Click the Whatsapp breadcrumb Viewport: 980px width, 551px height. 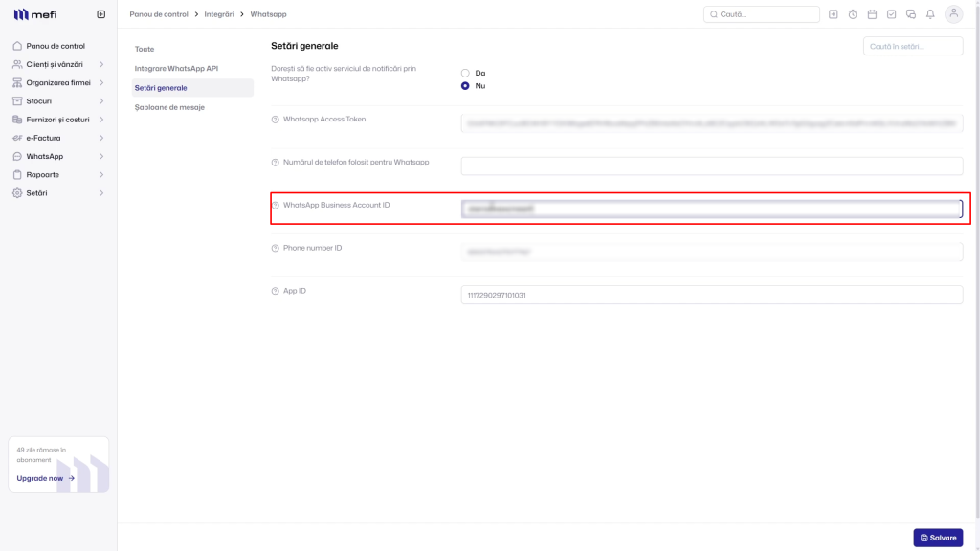(268, 14)
